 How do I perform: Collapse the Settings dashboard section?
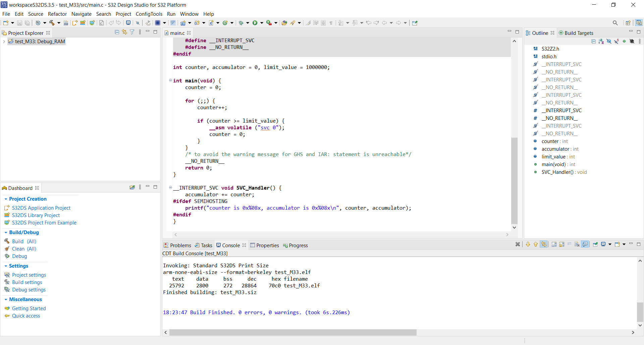[6, 266]
